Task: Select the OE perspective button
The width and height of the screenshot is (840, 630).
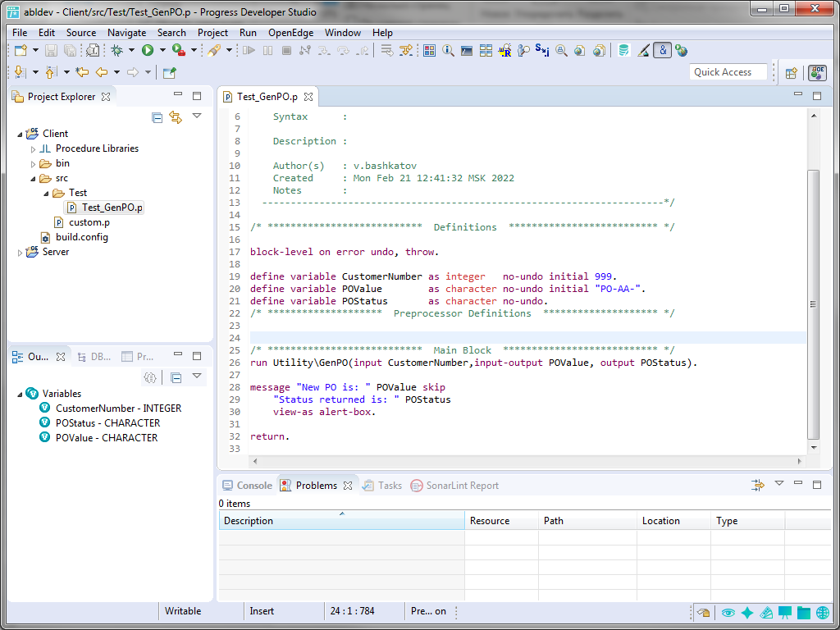Action: (817, 72)
